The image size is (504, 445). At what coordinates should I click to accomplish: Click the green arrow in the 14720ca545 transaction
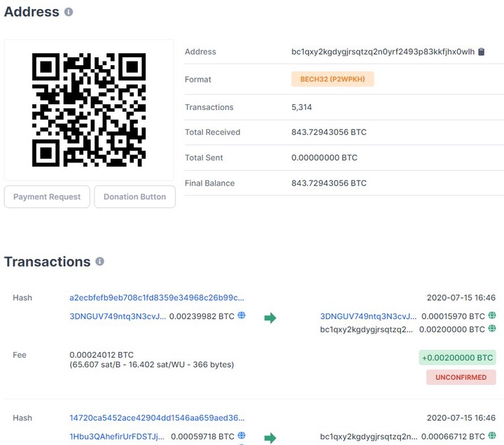click(270, 438)
